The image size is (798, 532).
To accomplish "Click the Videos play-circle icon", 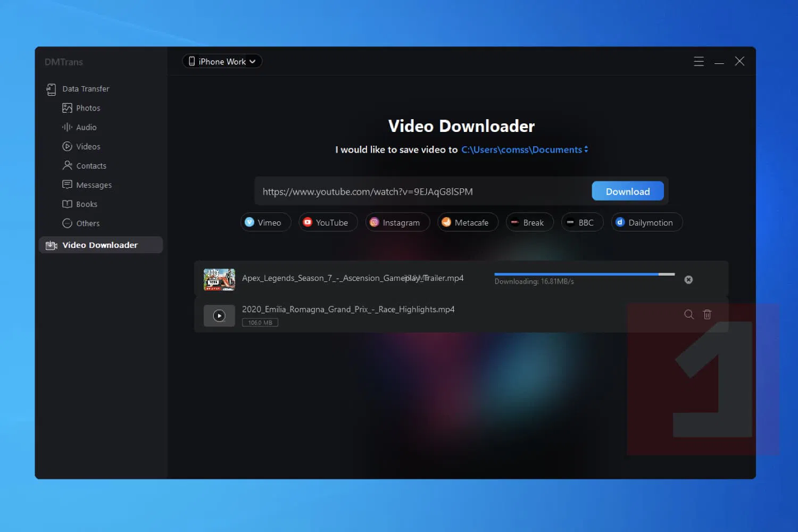I will point(67,146).
